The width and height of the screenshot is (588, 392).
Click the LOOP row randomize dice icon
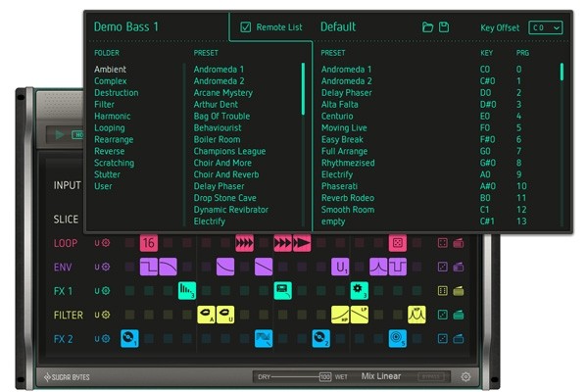click(443, 243)
